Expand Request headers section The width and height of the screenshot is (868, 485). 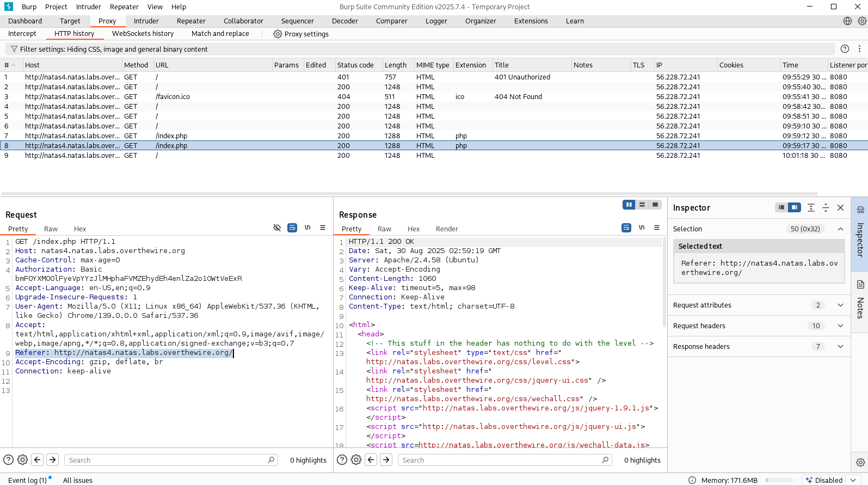[x=840, y=326]
